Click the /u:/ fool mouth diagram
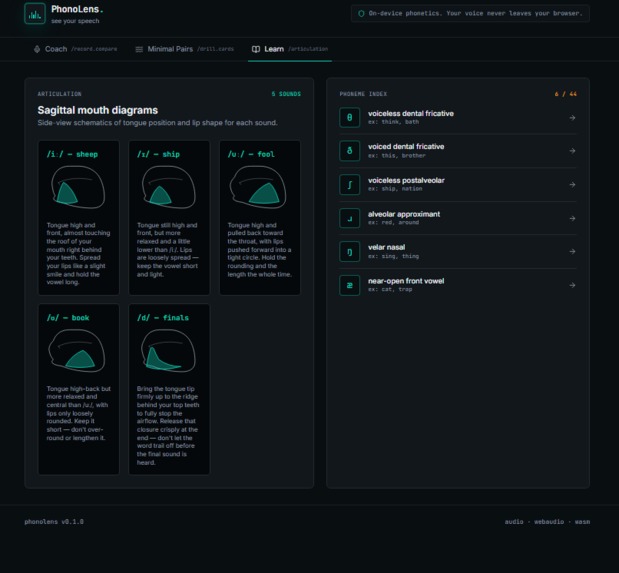Screen dimensions: 619x573 258,187
